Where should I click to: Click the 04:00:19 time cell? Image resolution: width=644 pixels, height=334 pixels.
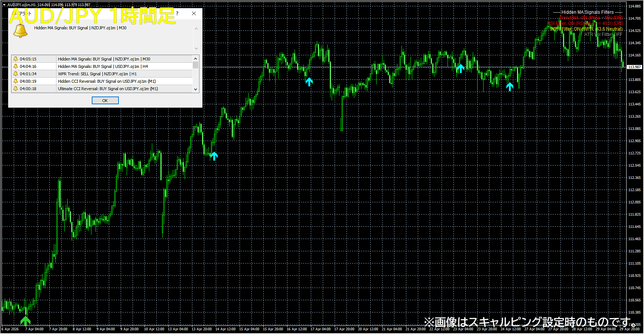click(x=28, y=81)
